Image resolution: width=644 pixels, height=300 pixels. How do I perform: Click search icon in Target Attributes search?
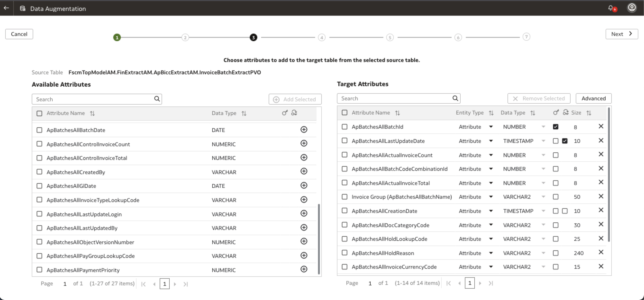pos(455,98)
